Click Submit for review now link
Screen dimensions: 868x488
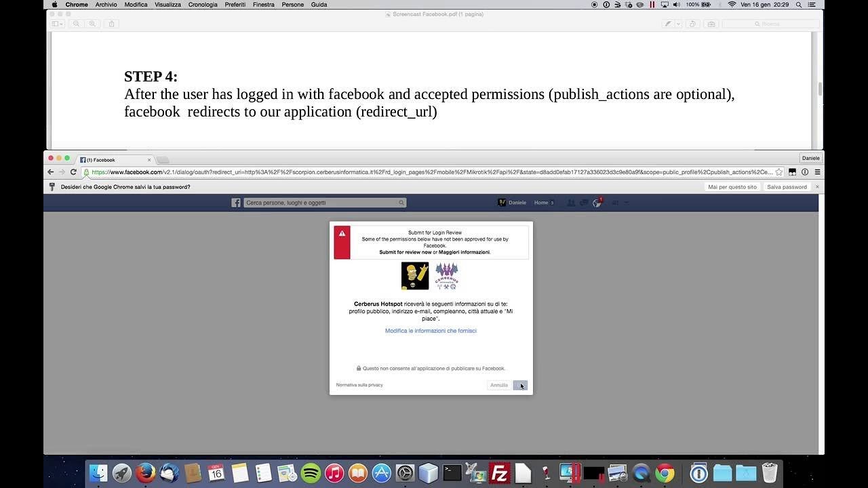[406, 252]
